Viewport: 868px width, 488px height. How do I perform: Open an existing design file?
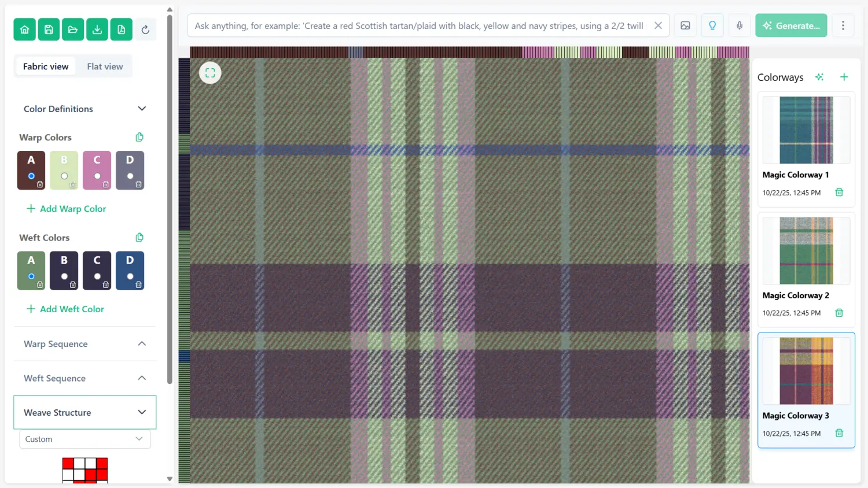click(x=73, y=29)
